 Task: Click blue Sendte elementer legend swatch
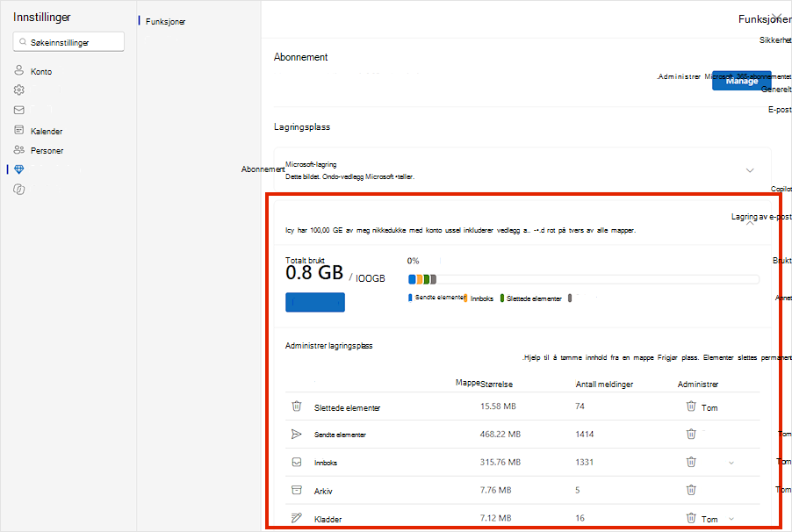coord(410,298)
